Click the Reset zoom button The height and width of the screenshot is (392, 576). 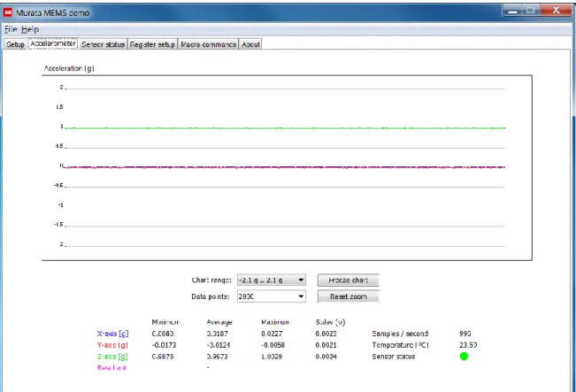(348, 296)
